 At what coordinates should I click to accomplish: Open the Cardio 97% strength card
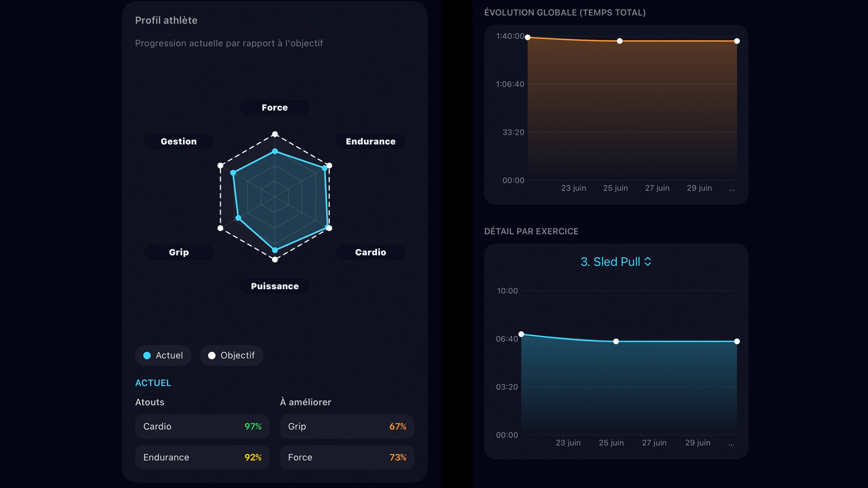click(x=203, y=427)
